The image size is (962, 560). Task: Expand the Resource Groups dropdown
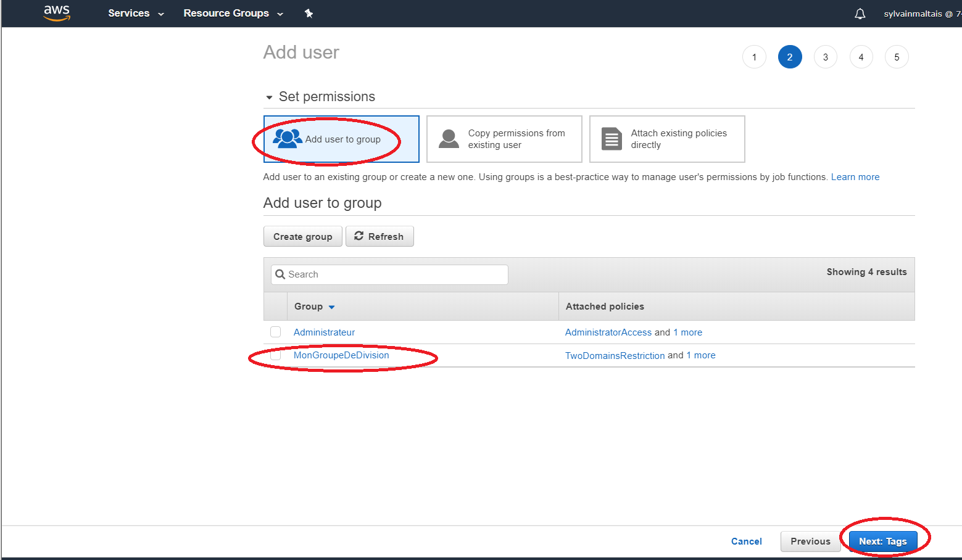(x=233, y=14)
